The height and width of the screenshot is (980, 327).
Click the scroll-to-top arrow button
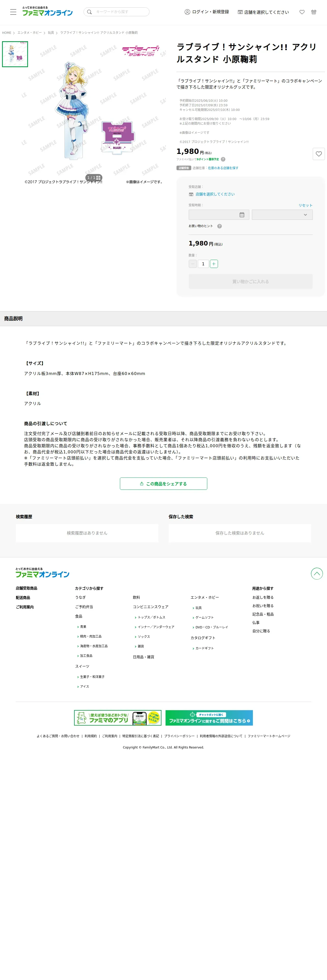coord(317,573)
